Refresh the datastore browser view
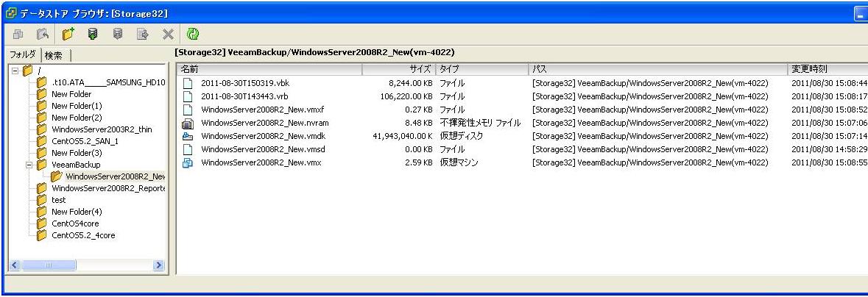Screen dimensions: 868x297 [193, 35]
